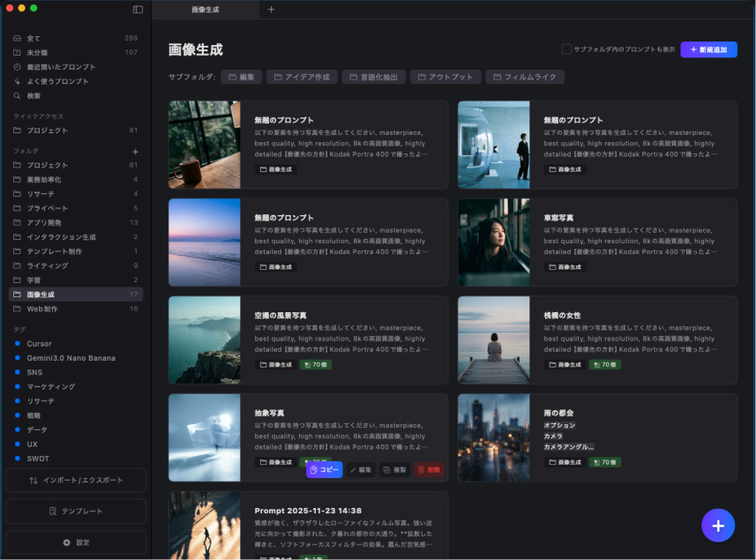
Task: Select the 学習 folder
Action: 76,280
